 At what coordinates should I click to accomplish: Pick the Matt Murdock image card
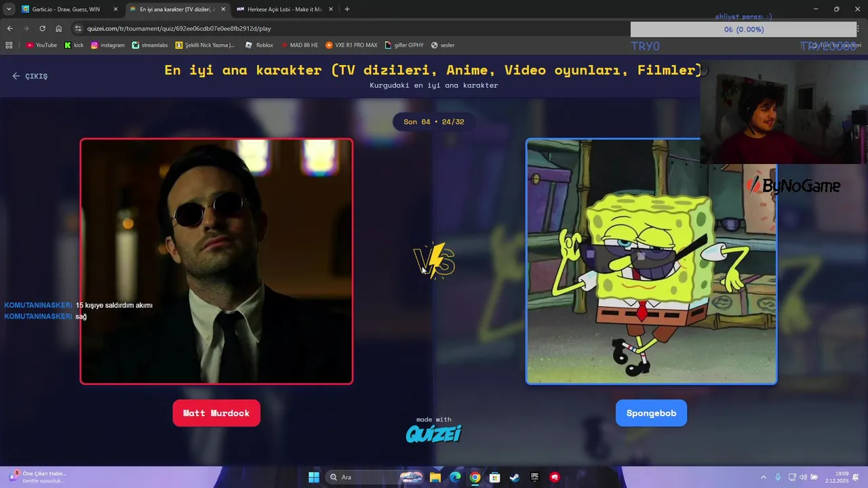point(216,262)
